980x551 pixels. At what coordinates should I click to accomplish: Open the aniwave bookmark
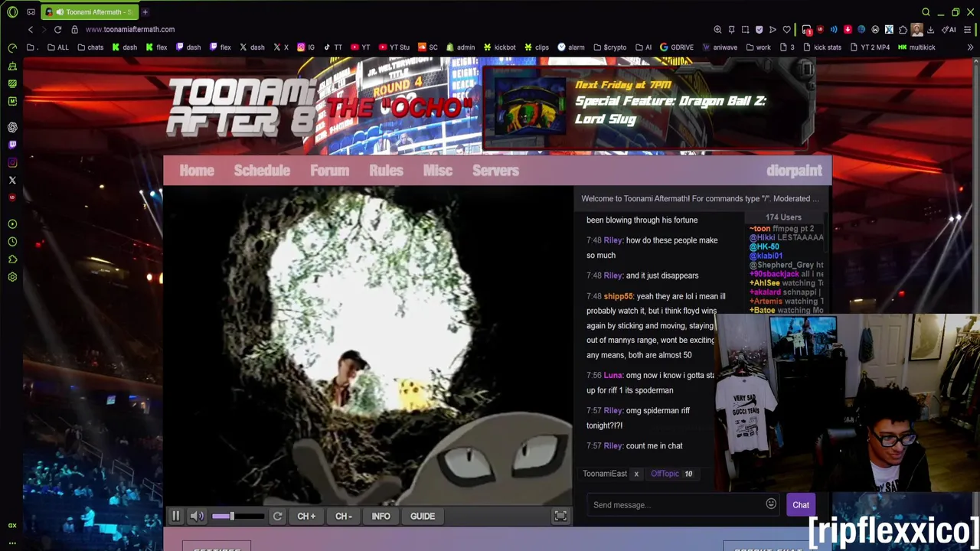720,47
